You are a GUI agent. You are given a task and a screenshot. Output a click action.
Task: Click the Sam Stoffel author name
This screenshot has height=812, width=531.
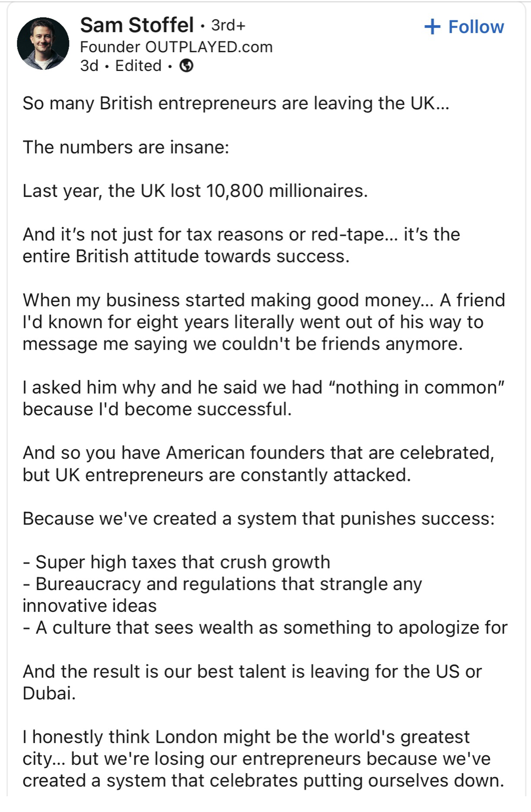click(x=137, y=25)
